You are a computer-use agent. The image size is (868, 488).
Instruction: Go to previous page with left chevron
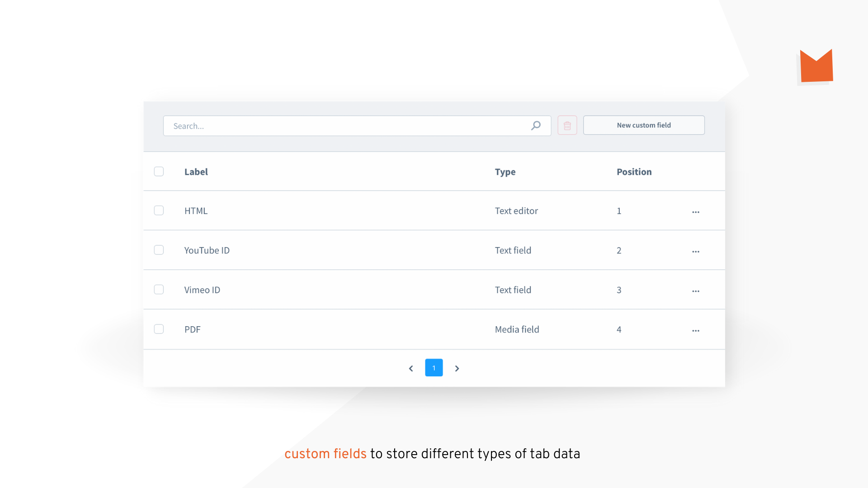(411, 368)
